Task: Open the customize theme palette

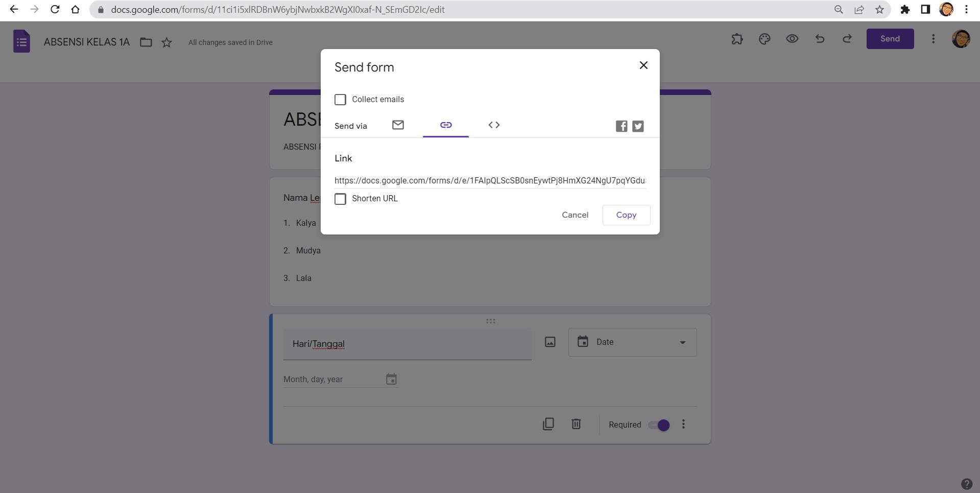Action: pyautogui.click(x=764, y=39)
